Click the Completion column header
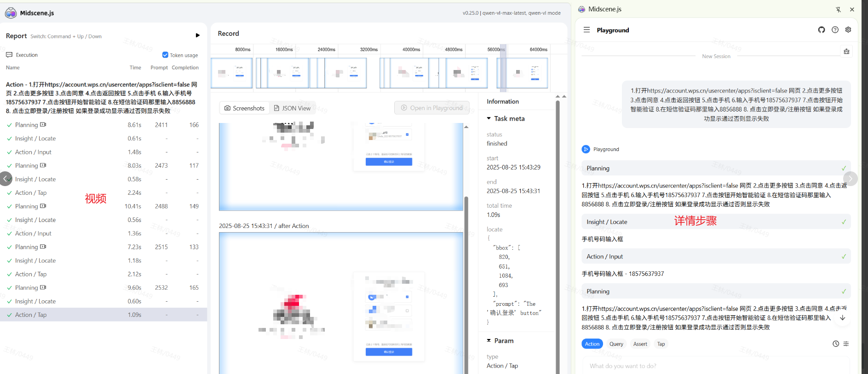This screenshot has height=374, width=868. coord(185,68)
